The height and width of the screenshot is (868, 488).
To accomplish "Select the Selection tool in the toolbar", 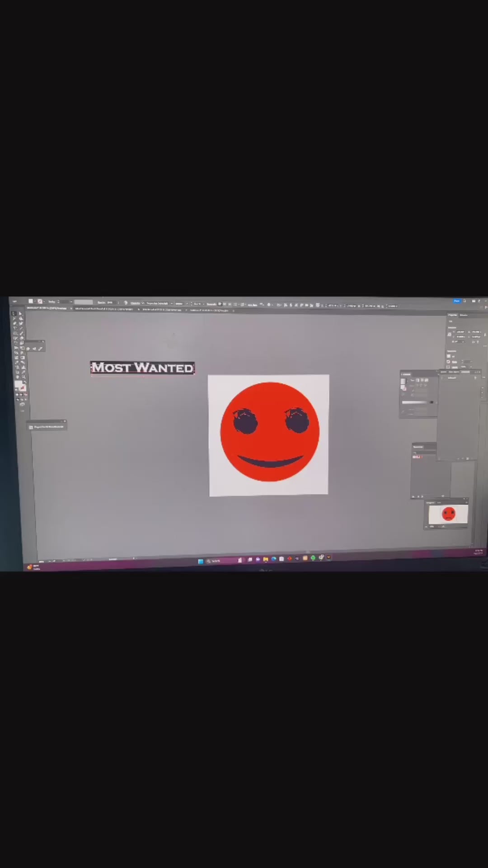I will 14,313.
